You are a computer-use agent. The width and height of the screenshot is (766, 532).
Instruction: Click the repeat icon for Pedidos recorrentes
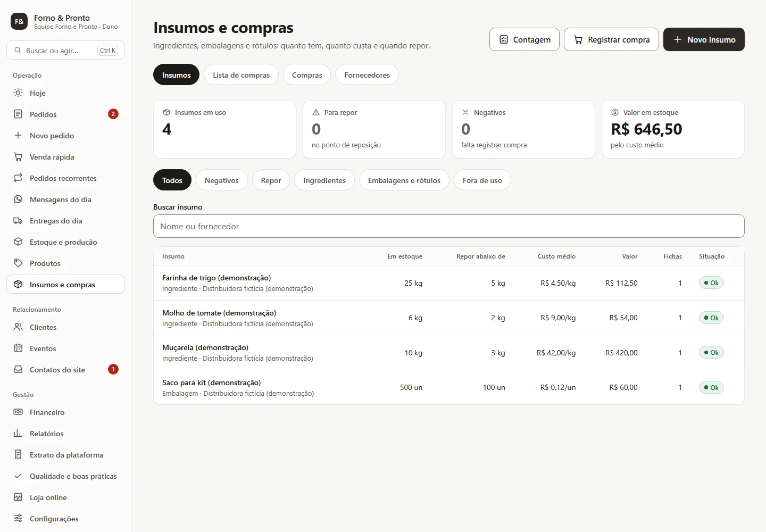pyautogui.click(x=18, y=178)
